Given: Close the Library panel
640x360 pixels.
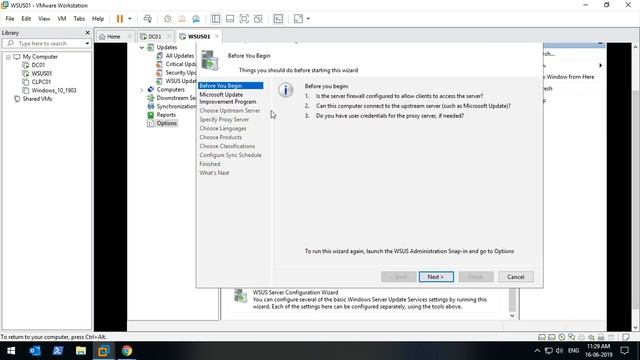Looking at the screenshot, I should (87, 33).
